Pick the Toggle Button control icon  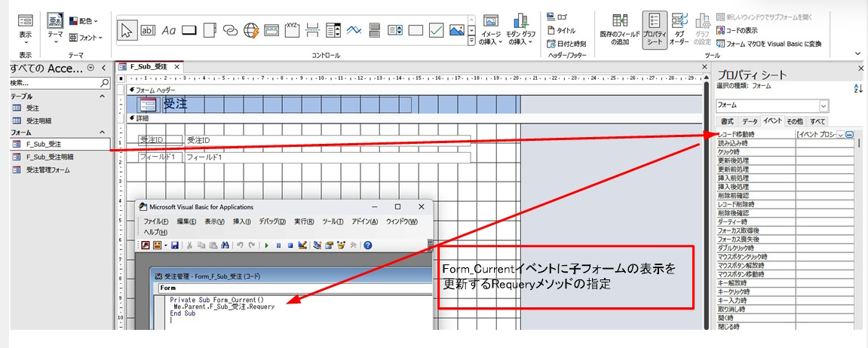[374, 30]
